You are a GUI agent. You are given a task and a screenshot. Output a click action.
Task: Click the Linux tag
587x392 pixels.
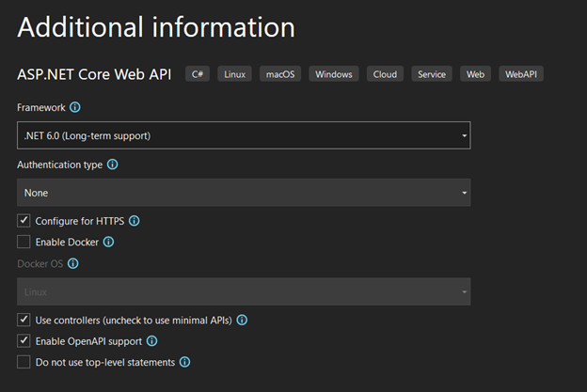[x=235, y=74]
